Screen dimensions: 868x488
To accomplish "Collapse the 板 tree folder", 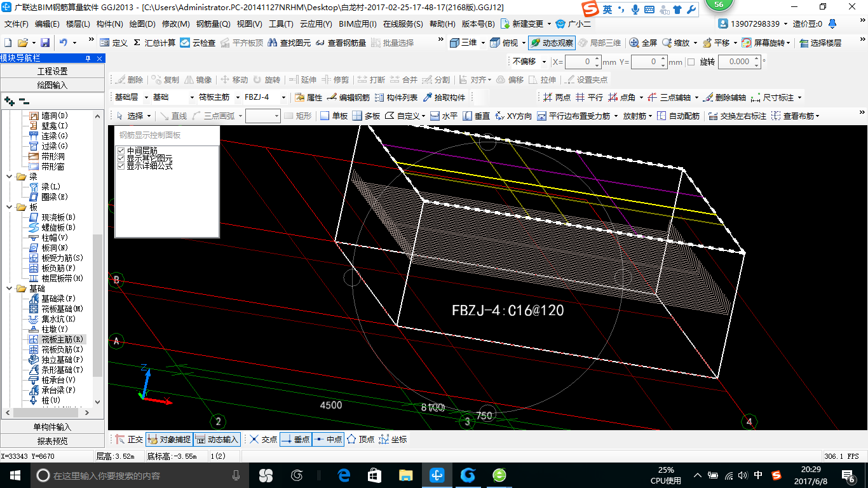I will pyautogui.click(x=9, y=207).
